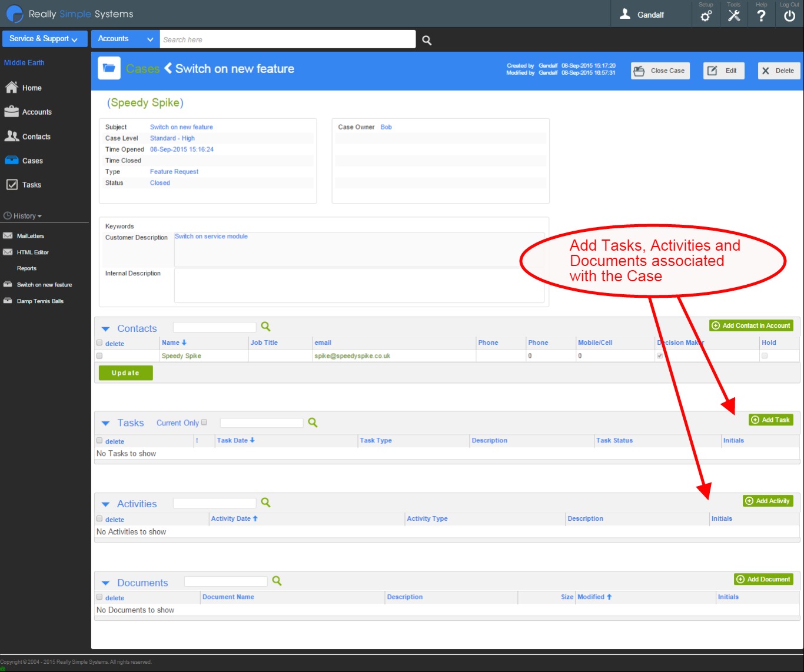Open the Middle Earth link in sidebar
Screen dimensions: 804x672
point(24,62)
